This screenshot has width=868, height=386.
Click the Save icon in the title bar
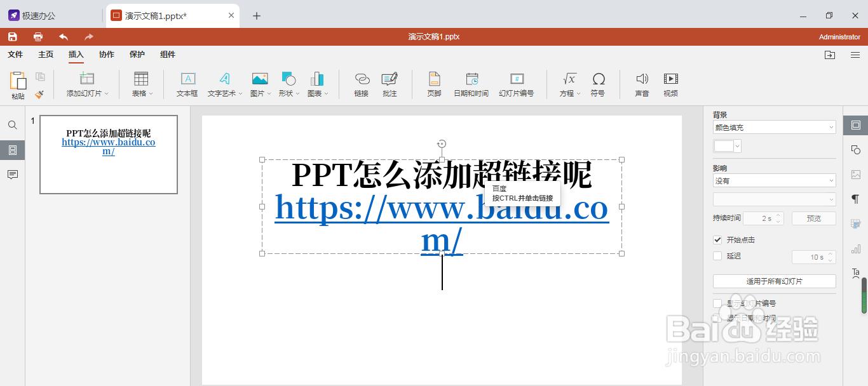click(x=13, y=37)
